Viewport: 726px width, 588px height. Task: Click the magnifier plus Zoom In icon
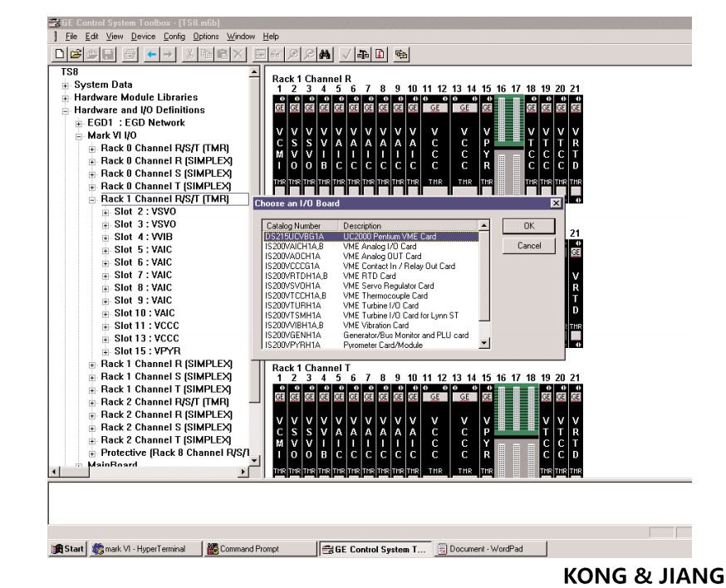[x=292, y=54]
